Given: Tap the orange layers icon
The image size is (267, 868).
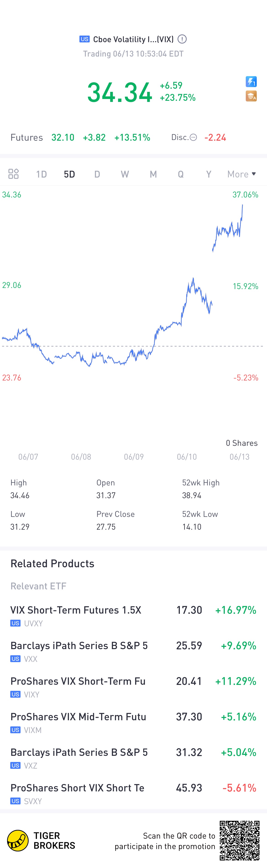Looking at the screenshot, I should [x=251, y=96].
